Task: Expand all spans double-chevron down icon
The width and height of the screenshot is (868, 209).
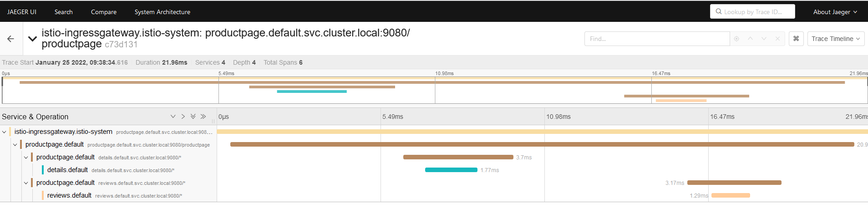Action: [x=193, y=117]
